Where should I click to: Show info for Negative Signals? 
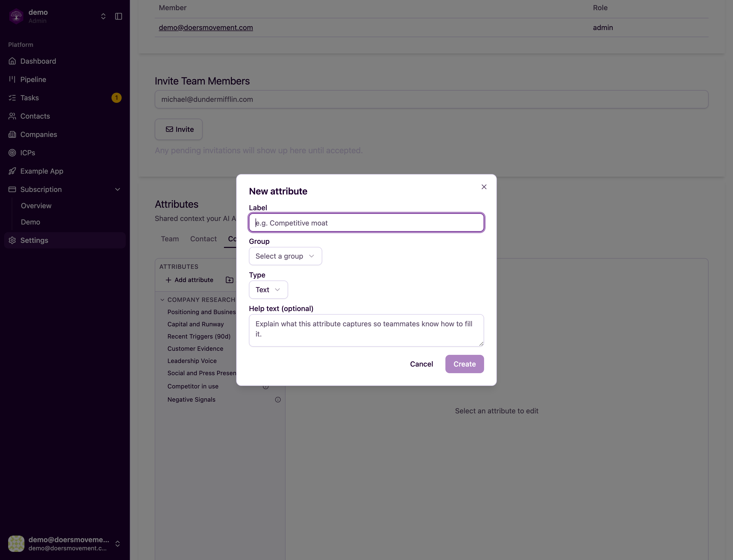point(278,400)
